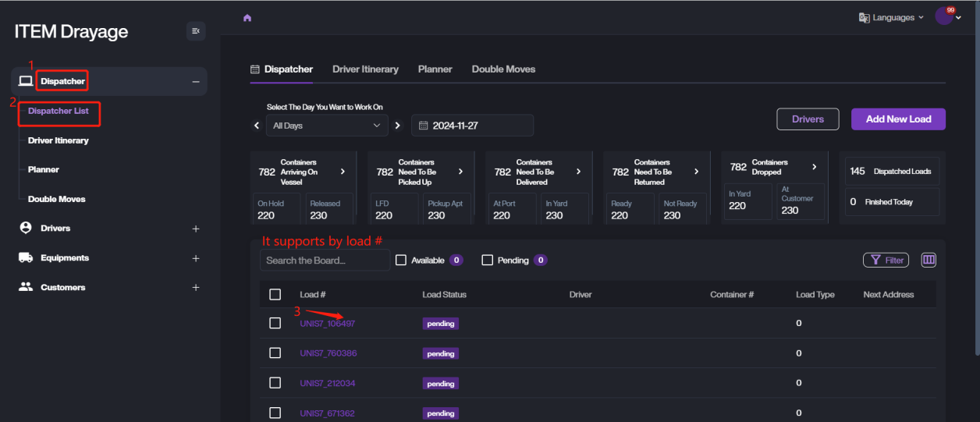
Task: Click the Equipments truck icon in sidebar
Action: (26, 258)
